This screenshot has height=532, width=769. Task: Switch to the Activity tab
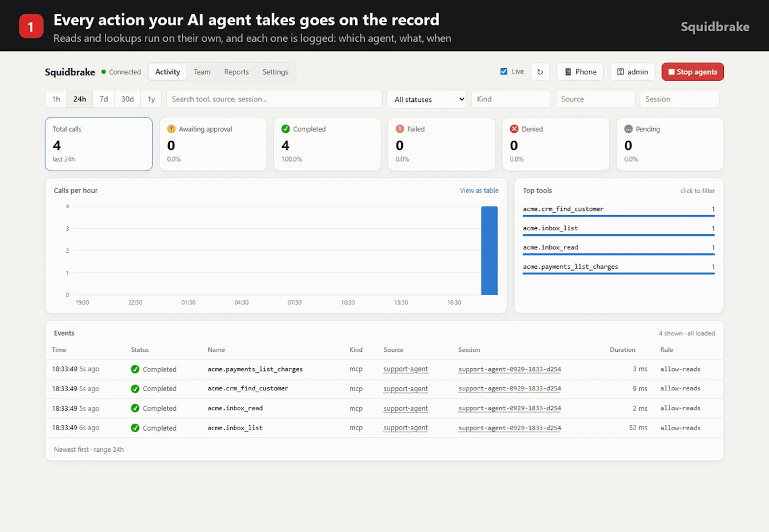coord(167,72)
